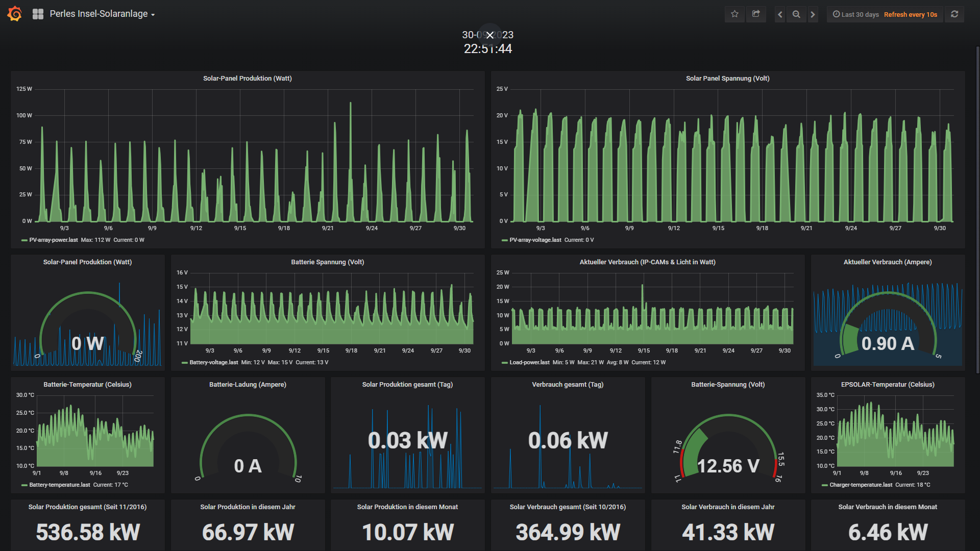The width and height of the screenshot is (980, 551).
Task: Toggle PV-array-power.last legend series
Action: pyautogui.click(x=53, y=240)
